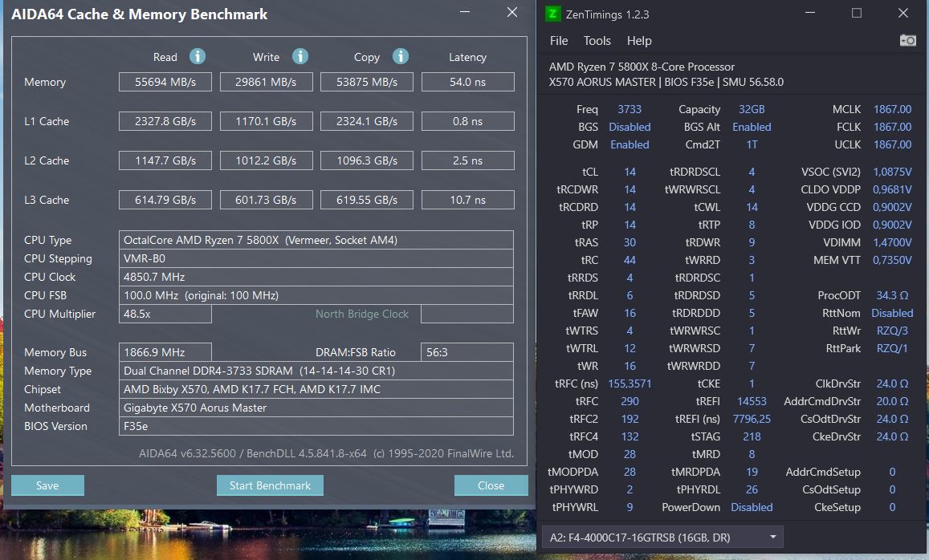Select the Memory Latency value 54.0 ns
The width and height of the screenshot is (929, 560).
pyautogui.click(x=467, y=83)
